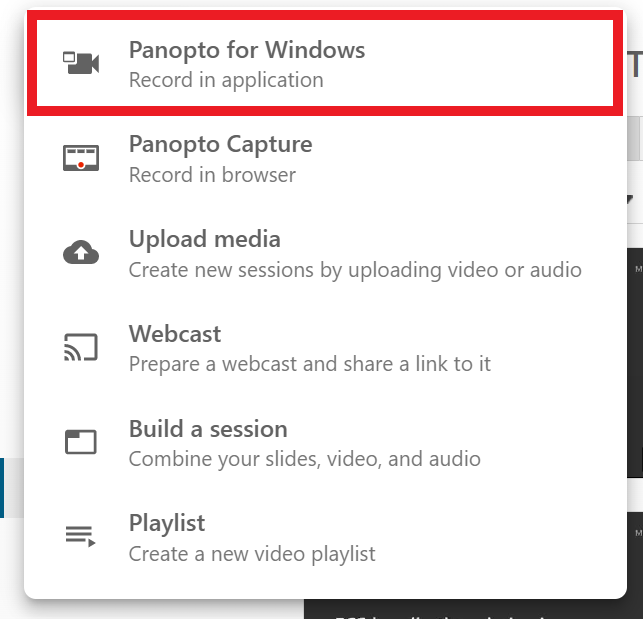Open the Upload media option

point(325,253)
